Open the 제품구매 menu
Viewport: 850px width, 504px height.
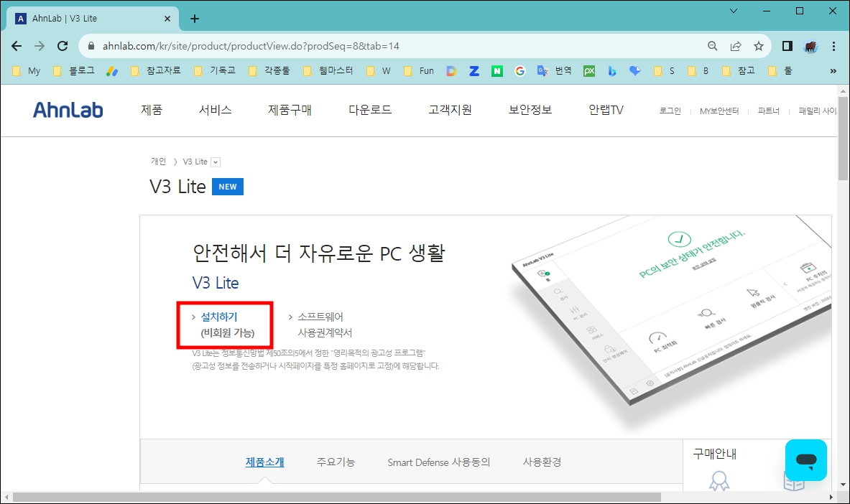(x=290, y=110)
